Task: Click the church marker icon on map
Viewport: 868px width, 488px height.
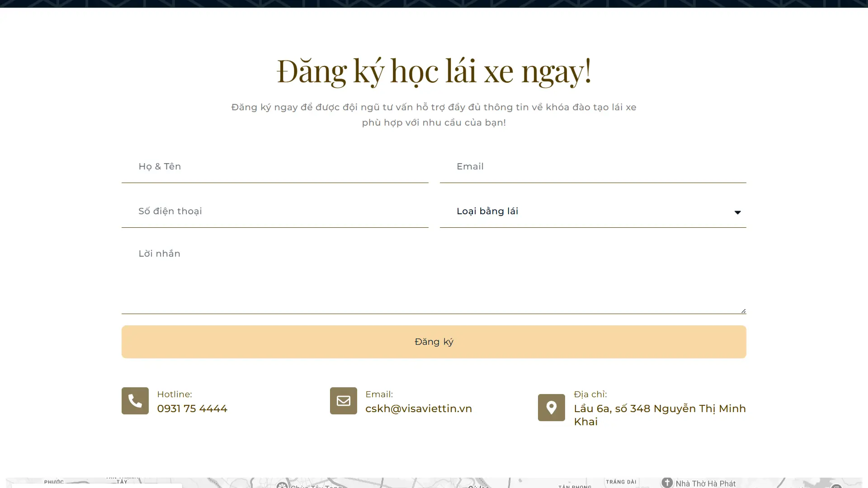Action: click(667, 483)
